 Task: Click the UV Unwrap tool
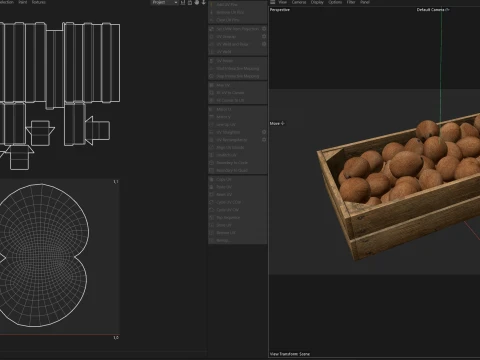click(x=235, y=37)
